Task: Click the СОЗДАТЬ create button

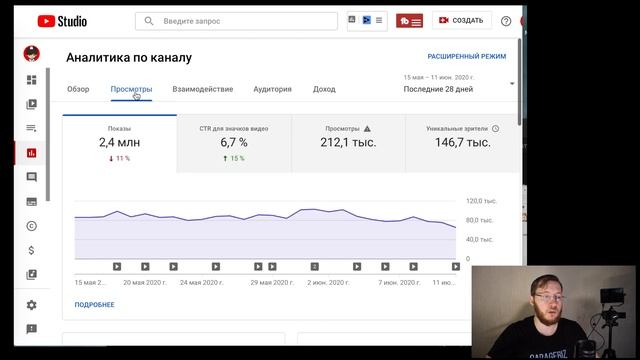Action: [x=461, y=20]
